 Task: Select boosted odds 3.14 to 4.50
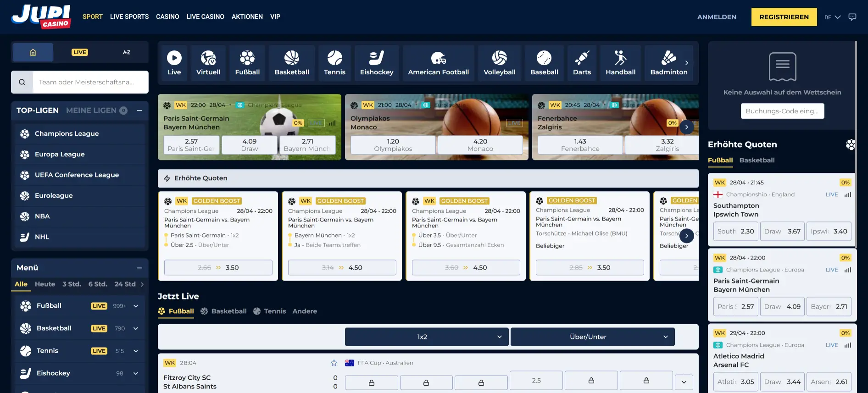pyautogui.click(x=342, y=267)
